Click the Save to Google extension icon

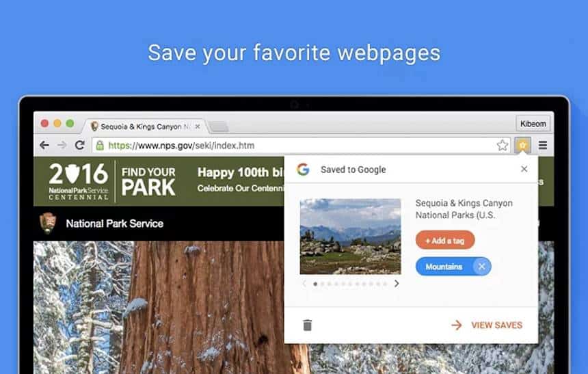tap(522, 145)
